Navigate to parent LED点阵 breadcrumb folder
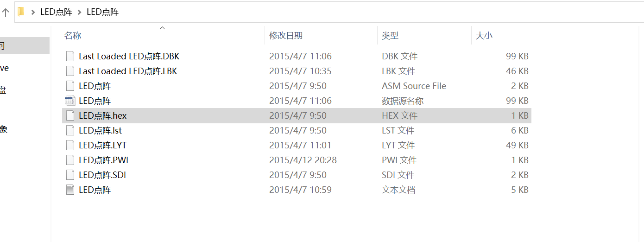 pos(56,12)
